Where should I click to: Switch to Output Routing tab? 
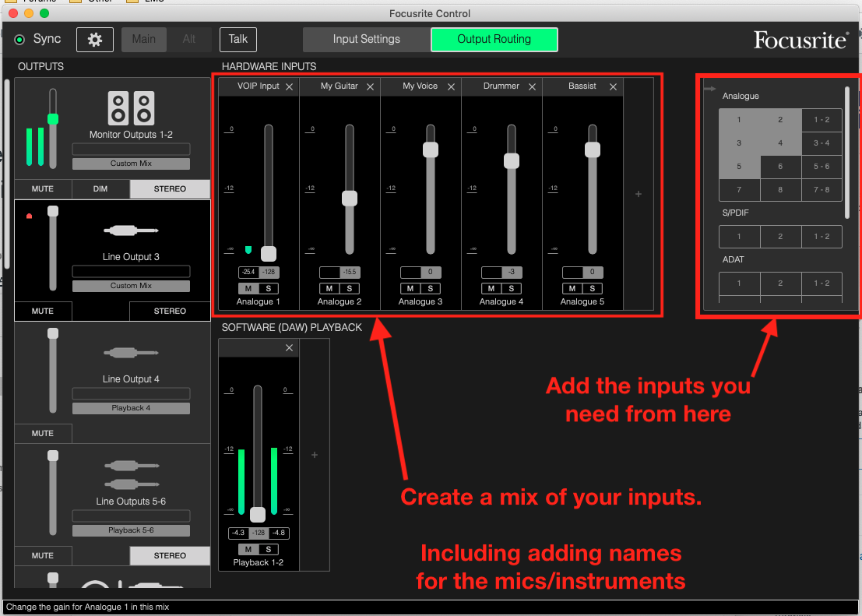pyautogui.click(x=494, y=40)
